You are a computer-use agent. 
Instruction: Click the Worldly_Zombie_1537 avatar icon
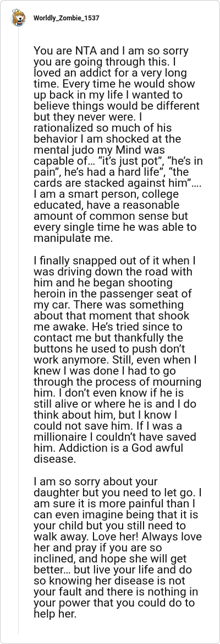click(x=19, y=19)
